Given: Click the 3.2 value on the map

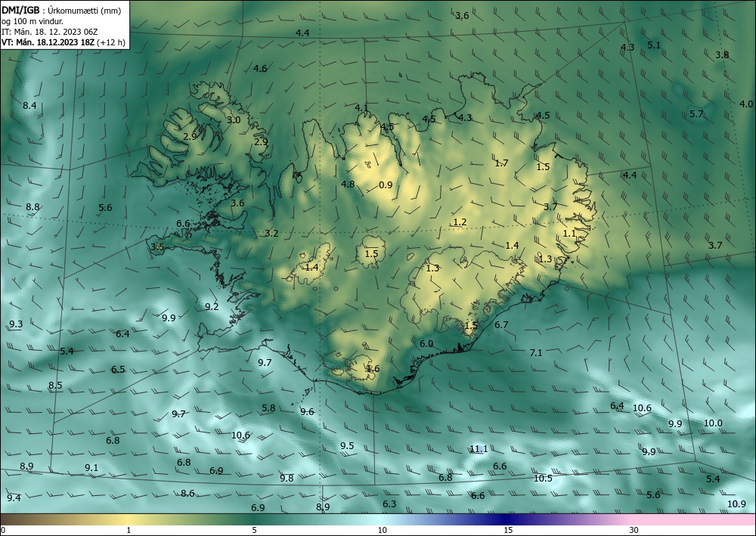Looking at the screenshot, I should click(271, 234).
